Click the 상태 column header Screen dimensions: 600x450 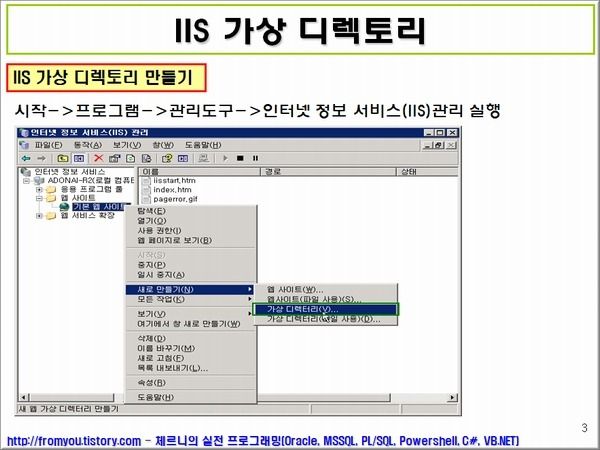(x=427, y=172)
